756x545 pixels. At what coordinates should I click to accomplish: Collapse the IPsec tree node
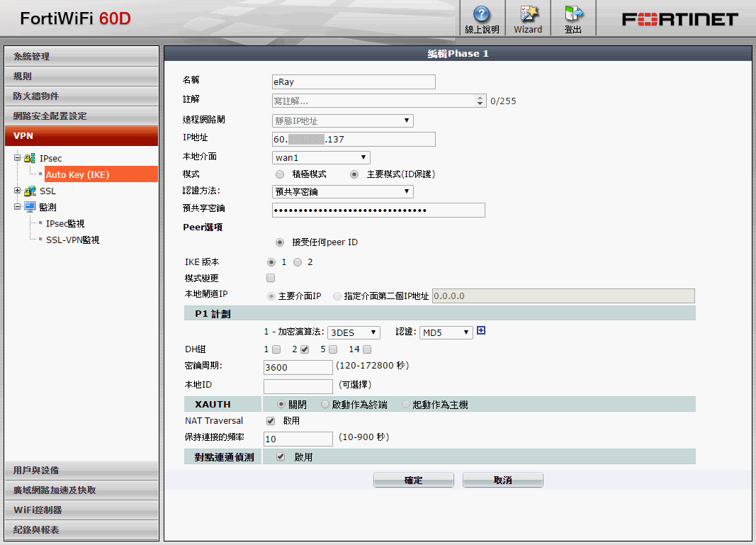(17, 158)
